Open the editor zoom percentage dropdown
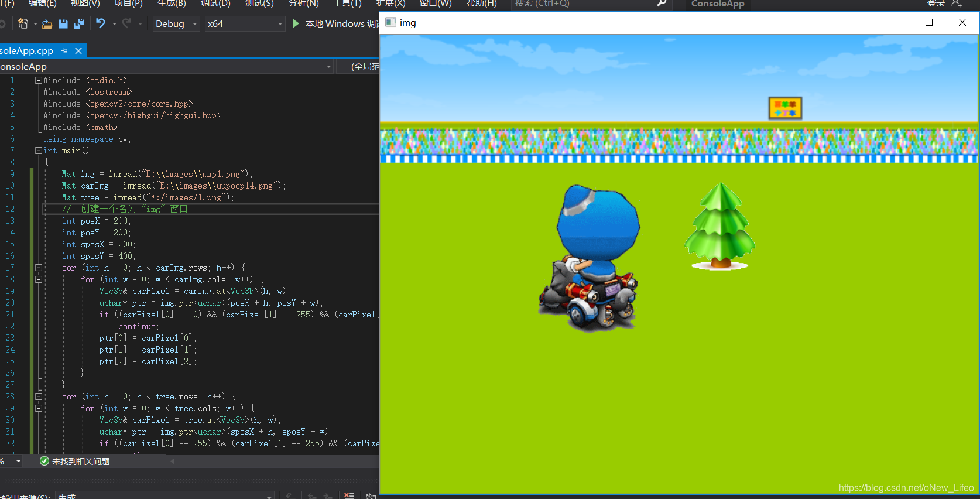This screenshot has height=499, width=980. point(18,462)
